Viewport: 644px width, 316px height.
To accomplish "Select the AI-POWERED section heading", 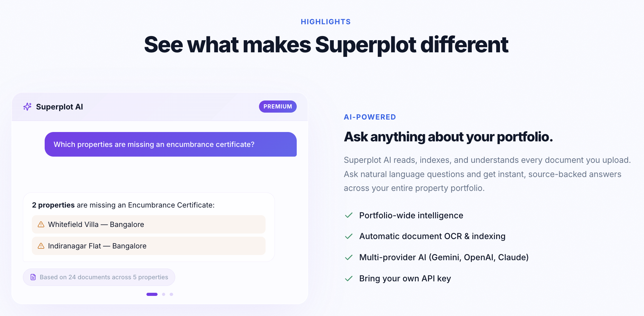I will tap(369, 117).
